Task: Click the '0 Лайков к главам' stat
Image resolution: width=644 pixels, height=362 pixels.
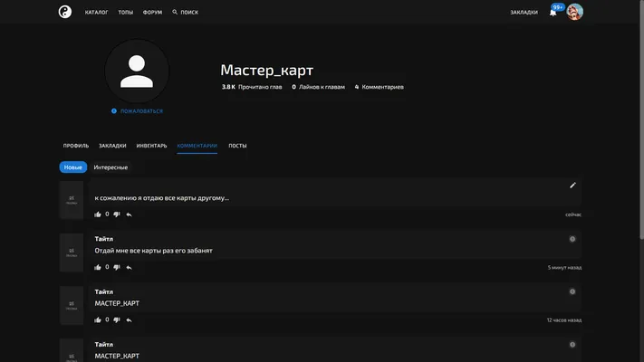Action: 318,87
